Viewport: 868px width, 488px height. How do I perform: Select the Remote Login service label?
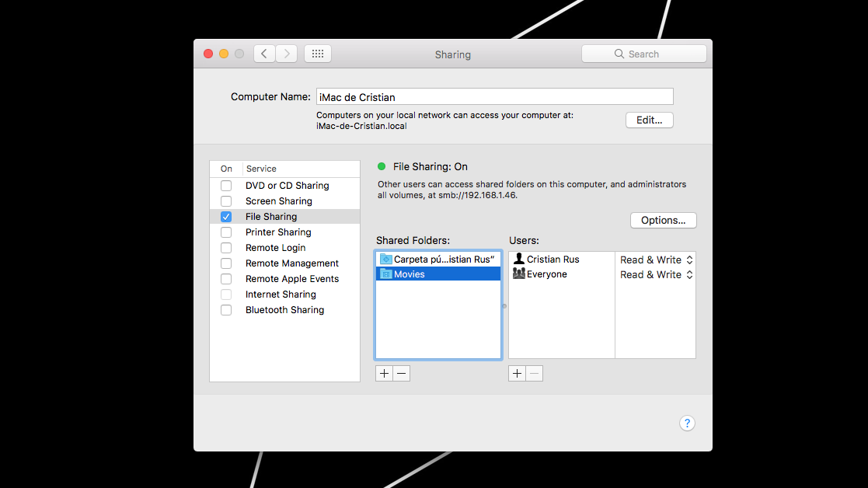[x=276, y=247]
